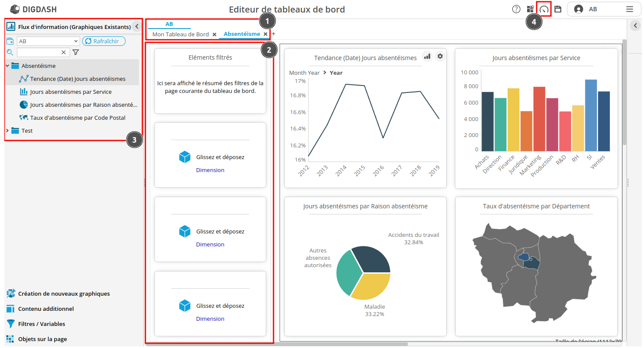Collapse the Absentéisme folder
644x348 pixels.
point(7,66)
